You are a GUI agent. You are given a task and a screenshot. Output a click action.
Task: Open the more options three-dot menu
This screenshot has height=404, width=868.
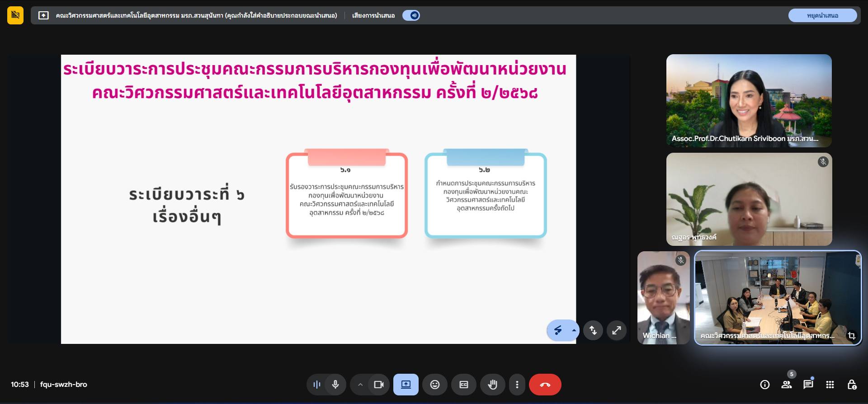(x=517, y=385)
